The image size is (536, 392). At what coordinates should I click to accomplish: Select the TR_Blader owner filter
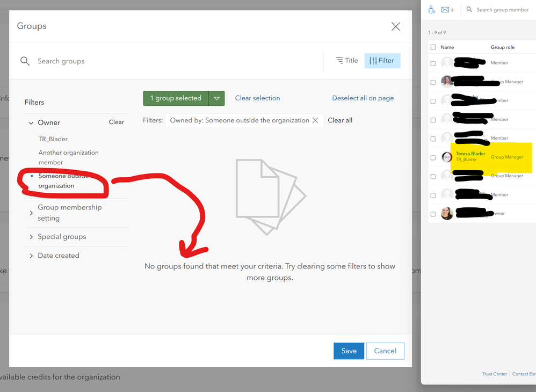pos(53,139)
